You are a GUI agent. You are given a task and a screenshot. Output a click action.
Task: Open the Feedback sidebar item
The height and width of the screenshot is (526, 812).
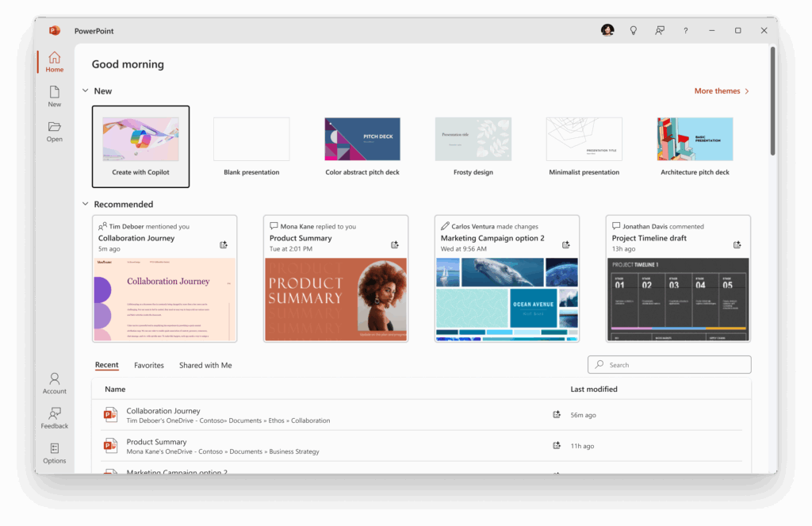point(55,418)
